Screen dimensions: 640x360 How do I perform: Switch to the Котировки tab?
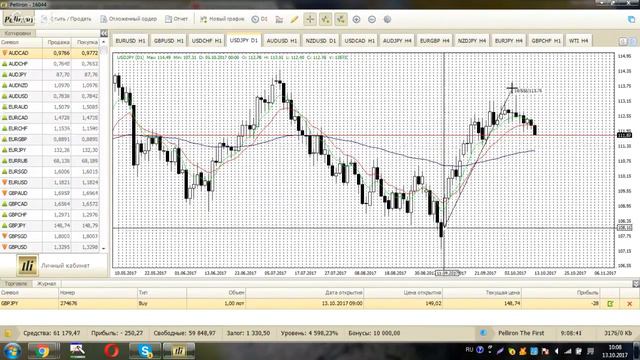point(18,33)
